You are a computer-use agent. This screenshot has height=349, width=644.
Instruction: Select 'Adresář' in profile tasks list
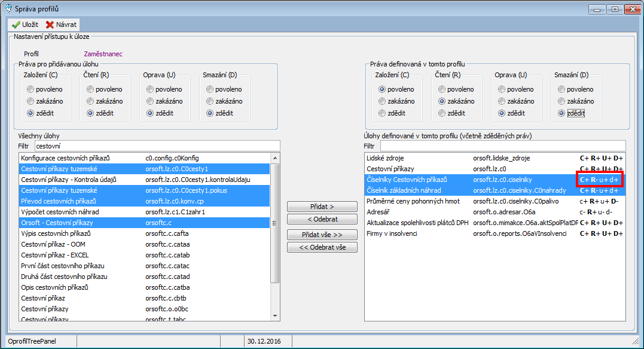[x=380, y=212]
